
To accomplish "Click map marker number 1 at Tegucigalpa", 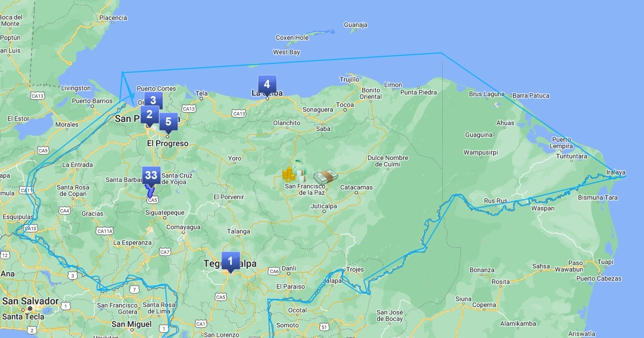I will pos(230,261).
